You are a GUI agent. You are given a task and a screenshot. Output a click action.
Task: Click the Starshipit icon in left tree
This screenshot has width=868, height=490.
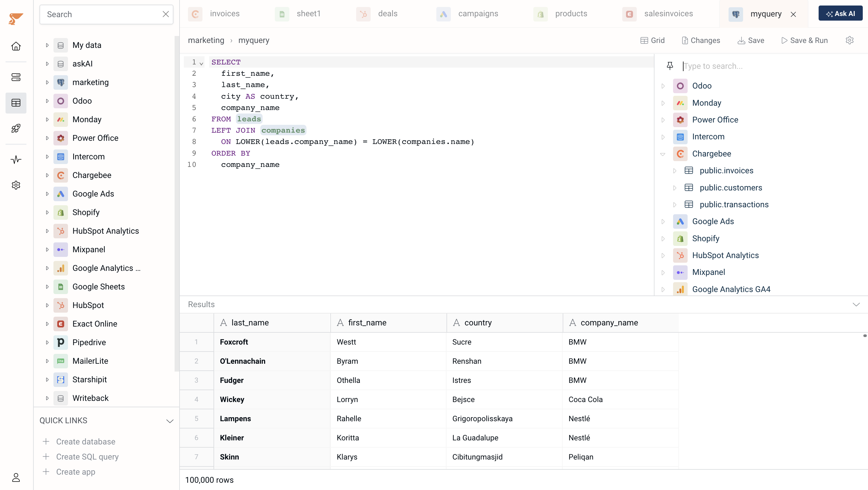click(x=61, y=379)
